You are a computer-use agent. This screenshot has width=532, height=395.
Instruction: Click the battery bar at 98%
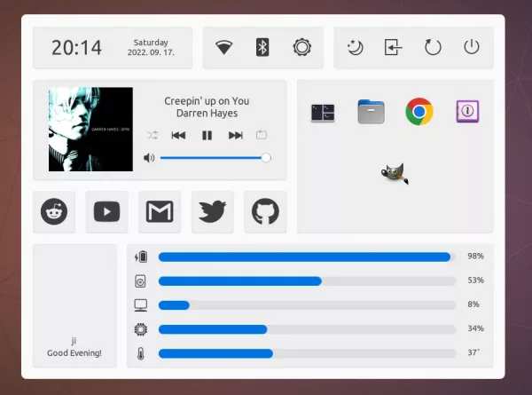307,257
